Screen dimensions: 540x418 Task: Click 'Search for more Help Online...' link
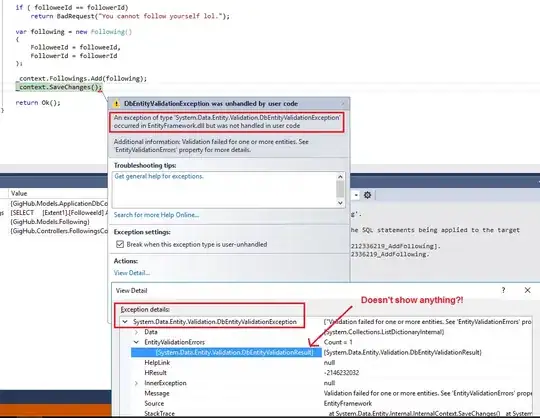(156, 215)
